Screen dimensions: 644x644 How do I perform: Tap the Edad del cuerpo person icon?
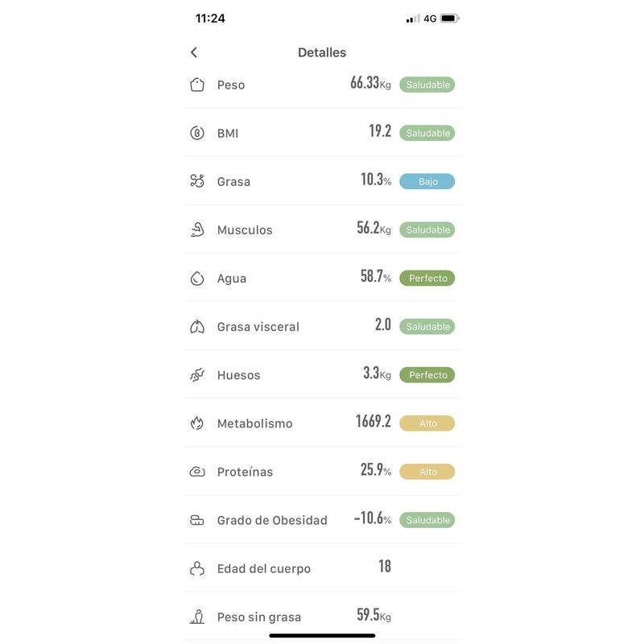click(x=197, y=568)
